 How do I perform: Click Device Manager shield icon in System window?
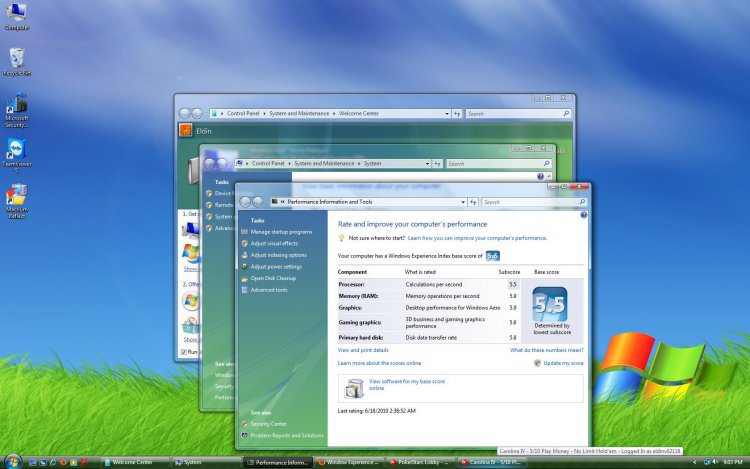209,193
